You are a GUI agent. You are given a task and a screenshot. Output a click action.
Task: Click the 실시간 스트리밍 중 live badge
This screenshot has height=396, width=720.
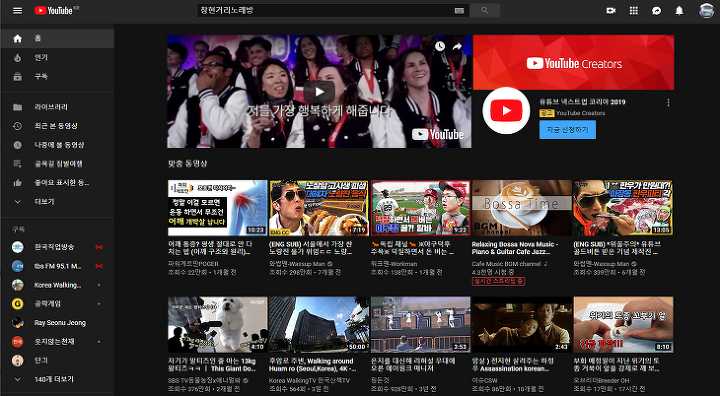tap(498, 281)
